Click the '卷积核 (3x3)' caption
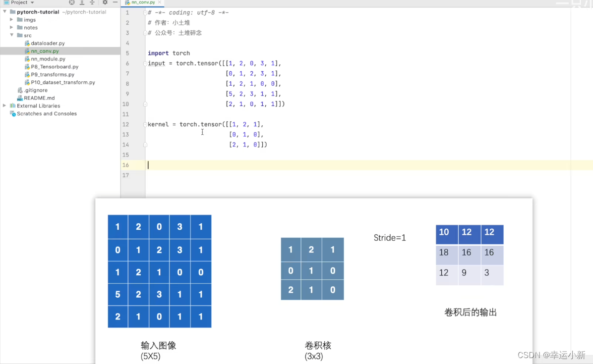 318,351
